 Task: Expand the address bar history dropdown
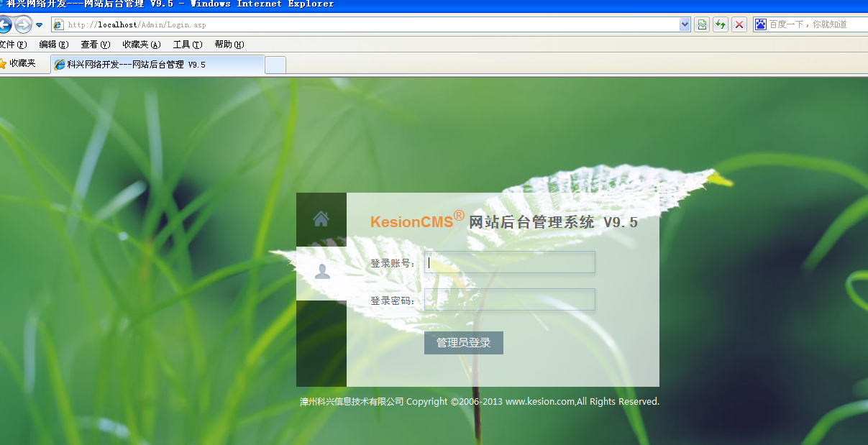(684, 24)
